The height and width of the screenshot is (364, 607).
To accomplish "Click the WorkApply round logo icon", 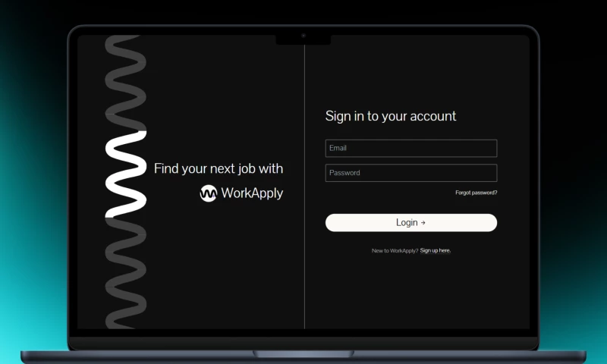I will click(208, 193).
